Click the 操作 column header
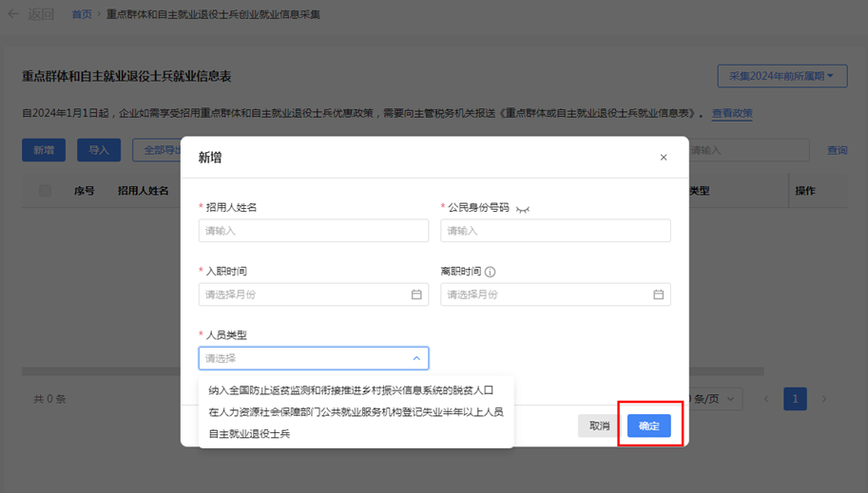The width and height of the screenshot is (868, 493). pos(805,191)
